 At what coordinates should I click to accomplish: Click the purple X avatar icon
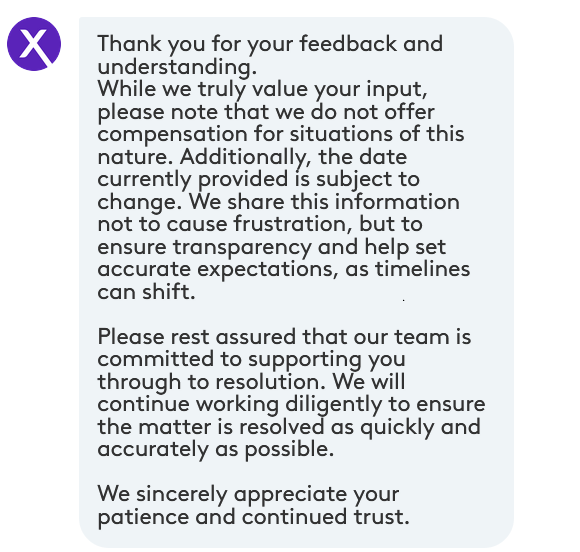point(34,44)
